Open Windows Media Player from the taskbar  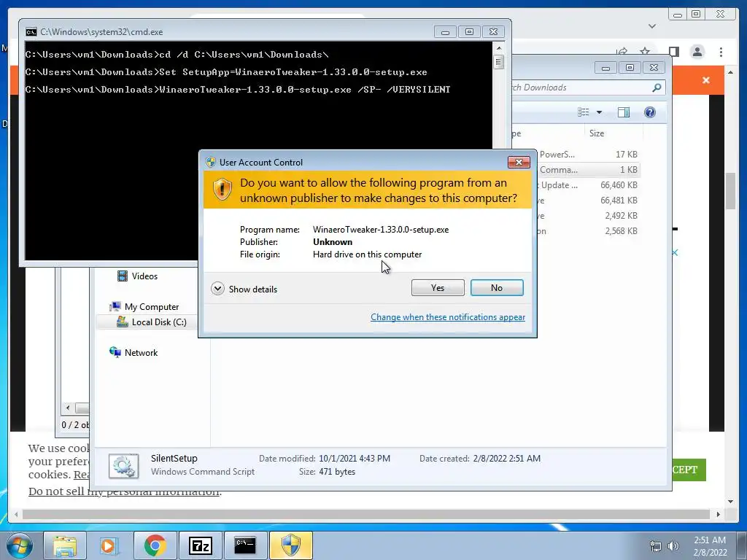tap(109, 545)
